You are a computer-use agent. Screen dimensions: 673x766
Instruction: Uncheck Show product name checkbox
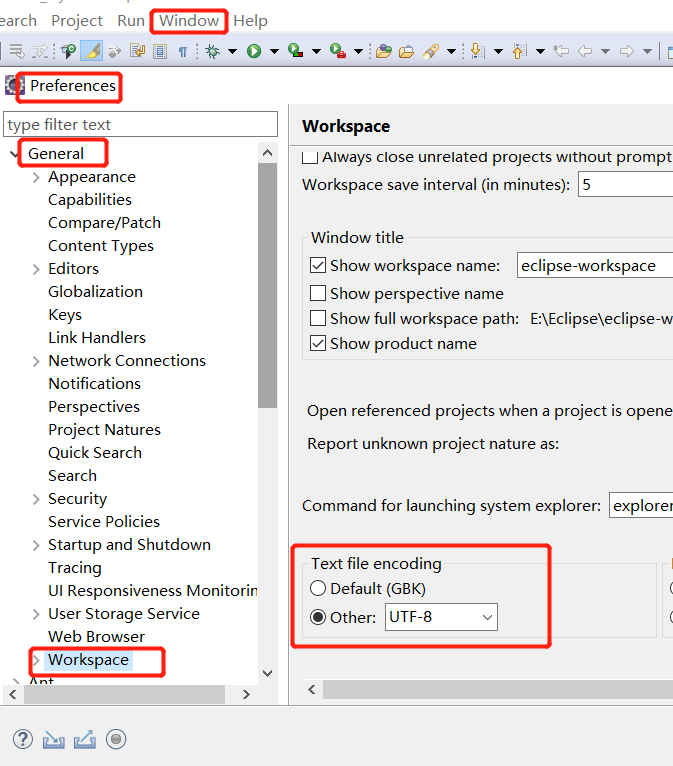click(318, 343)
